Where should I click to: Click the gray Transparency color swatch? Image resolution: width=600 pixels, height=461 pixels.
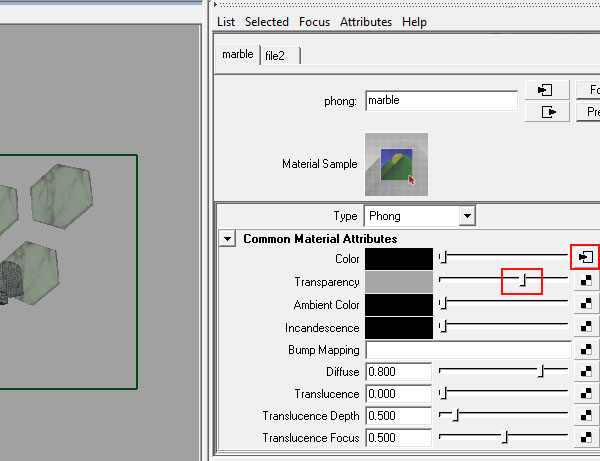pyautogui.click(x=399, y=282)
